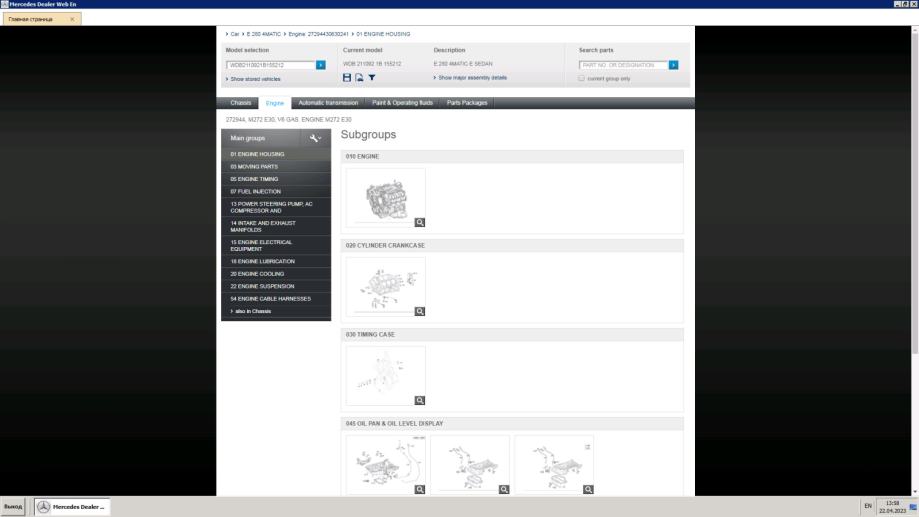Viewport: 919px width, 517px height.
Task: Switch to the Chassis tab
Action: click(x=240, y=103)
